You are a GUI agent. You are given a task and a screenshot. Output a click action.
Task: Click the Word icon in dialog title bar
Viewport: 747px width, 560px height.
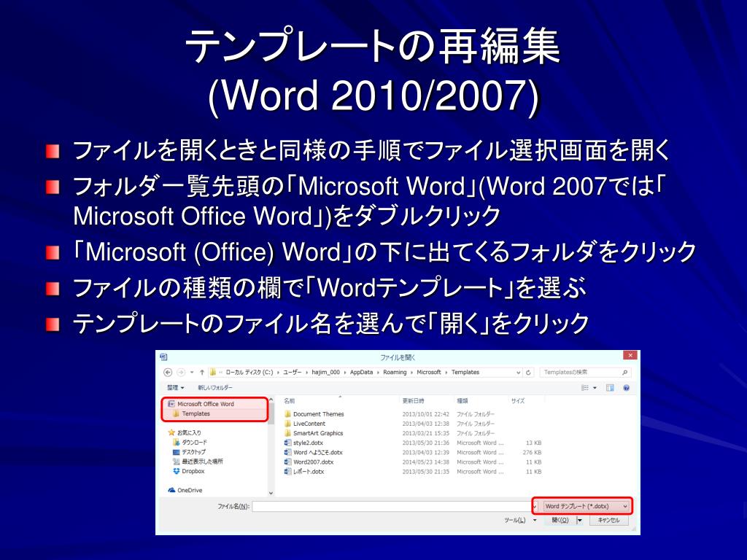(164, 357)
